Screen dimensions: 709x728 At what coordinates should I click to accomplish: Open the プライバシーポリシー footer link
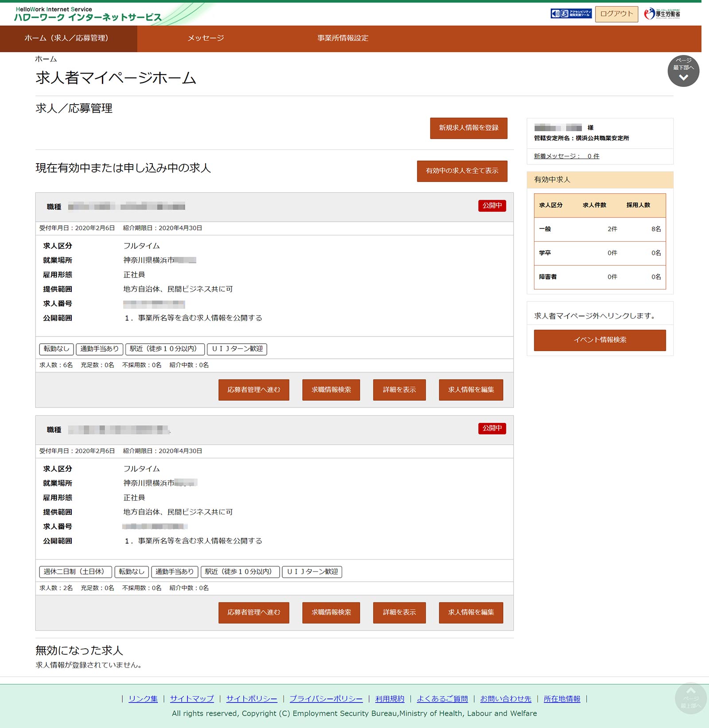(326, 699)
